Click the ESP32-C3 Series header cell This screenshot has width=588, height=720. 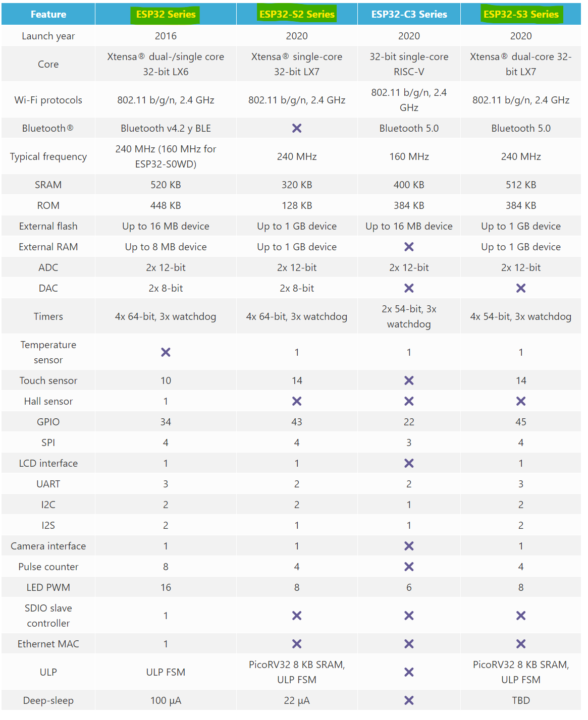(x=409, y=14)
